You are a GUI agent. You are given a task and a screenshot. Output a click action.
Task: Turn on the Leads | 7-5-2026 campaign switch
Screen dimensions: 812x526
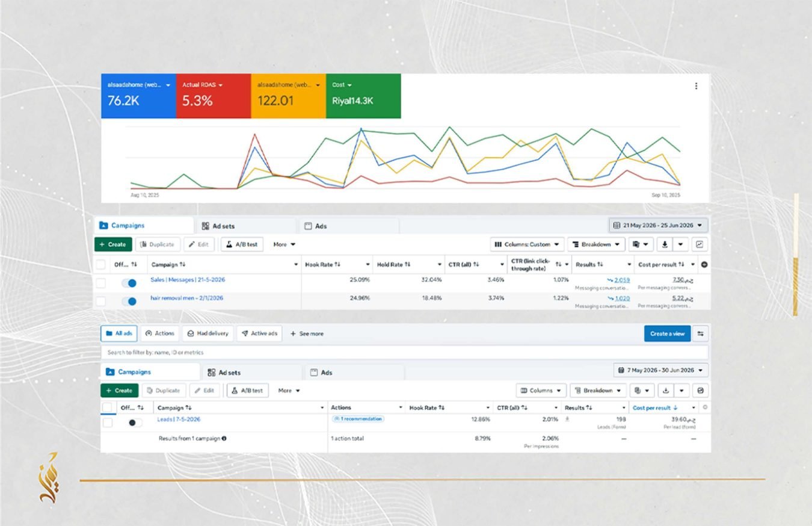click(135, 422)
